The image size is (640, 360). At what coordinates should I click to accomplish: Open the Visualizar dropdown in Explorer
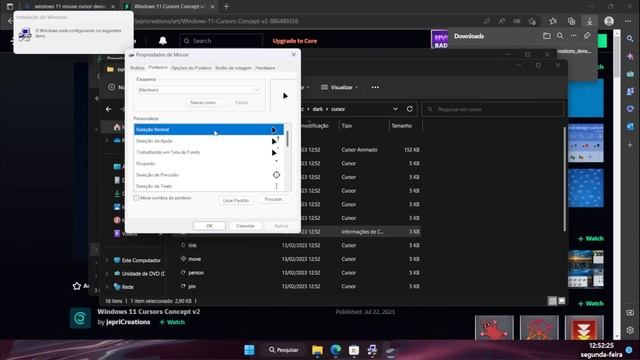(339, 87)
